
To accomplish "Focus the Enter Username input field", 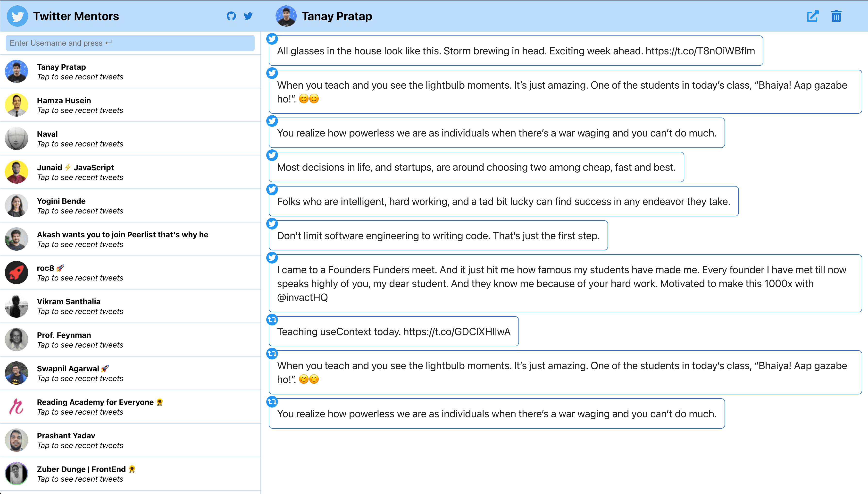I will 130,43.
